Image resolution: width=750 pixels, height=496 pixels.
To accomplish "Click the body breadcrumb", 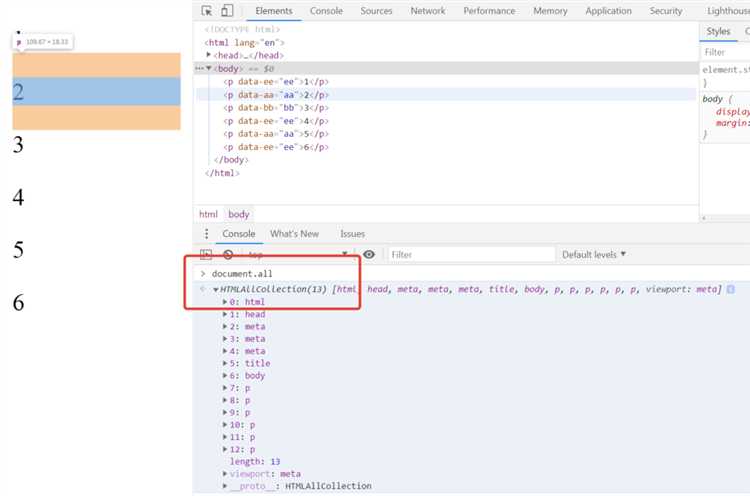I will pyautogui.click(x=239, y=214).
